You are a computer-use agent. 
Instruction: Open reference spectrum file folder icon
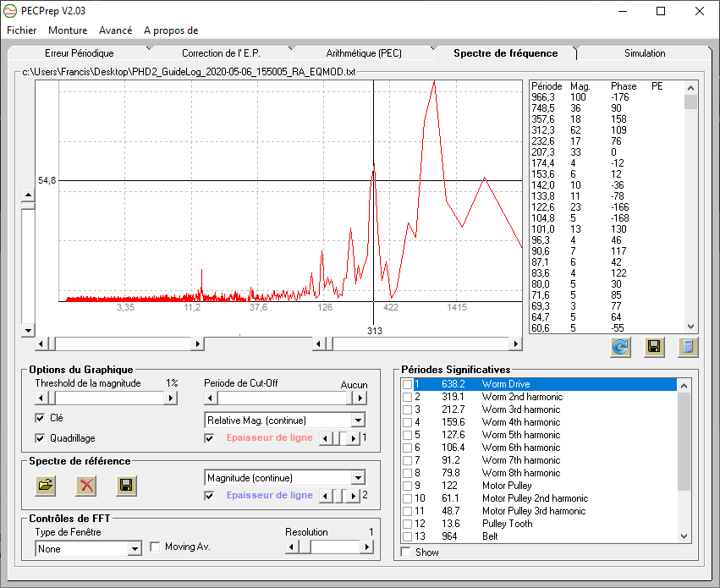point(46,485)
